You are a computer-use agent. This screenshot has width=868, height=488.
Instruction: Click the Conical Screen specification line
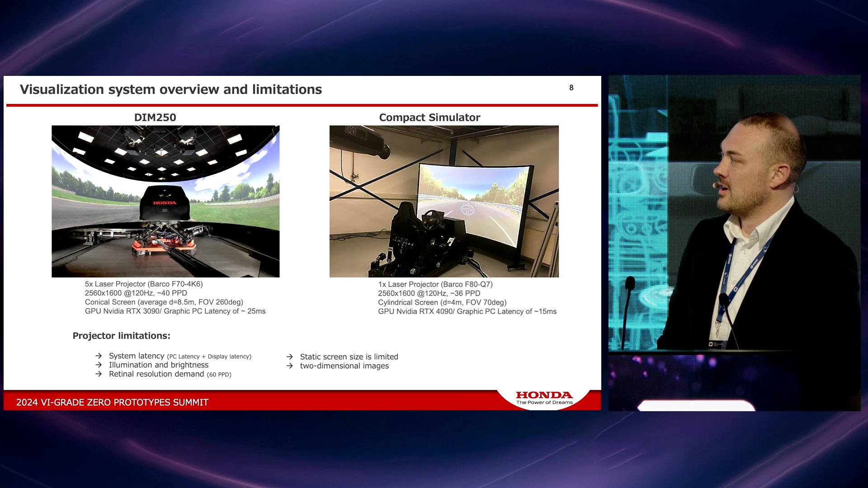pyautogui.click(x=164, y=302)
